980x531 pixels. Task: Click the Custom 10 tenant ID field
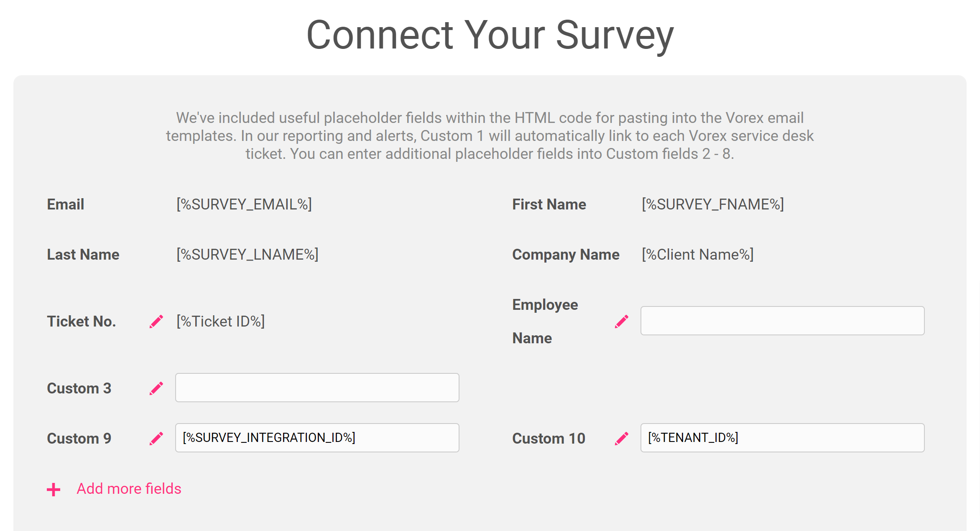point(782,438)
